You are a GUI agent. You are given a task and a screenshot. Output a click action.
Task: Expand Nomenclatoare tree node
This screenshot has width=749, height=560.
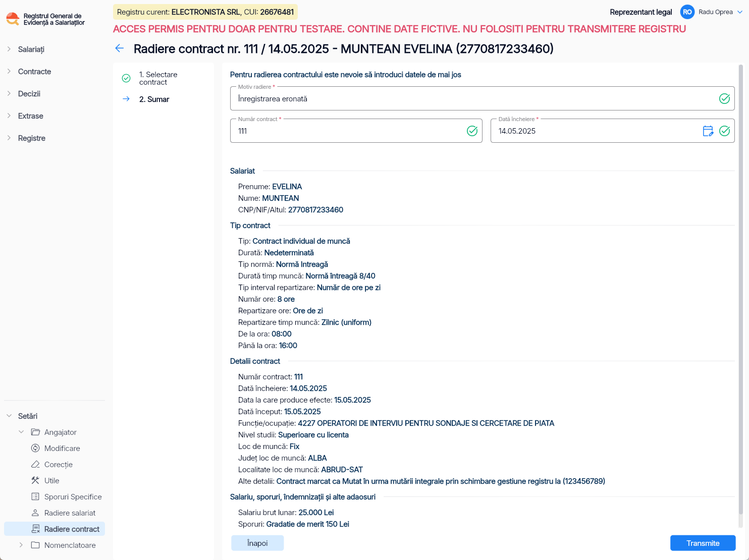pos(21,545)
